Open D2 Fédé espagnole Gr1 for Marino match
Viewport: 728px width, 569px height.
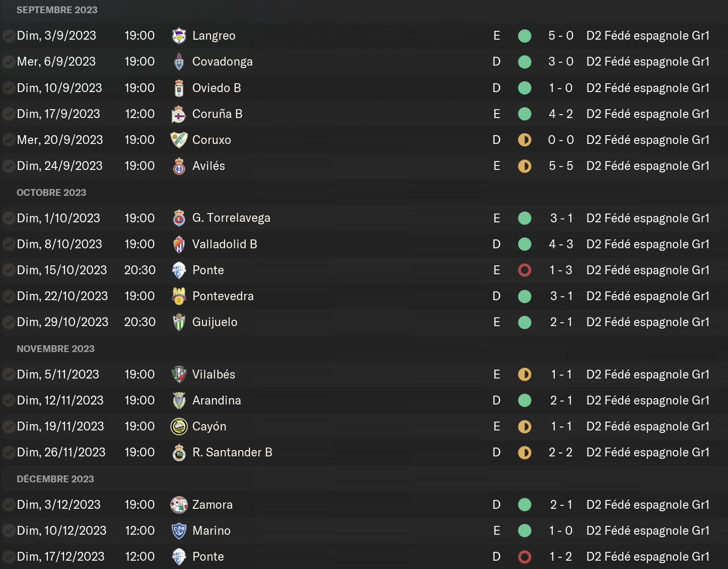648,531
